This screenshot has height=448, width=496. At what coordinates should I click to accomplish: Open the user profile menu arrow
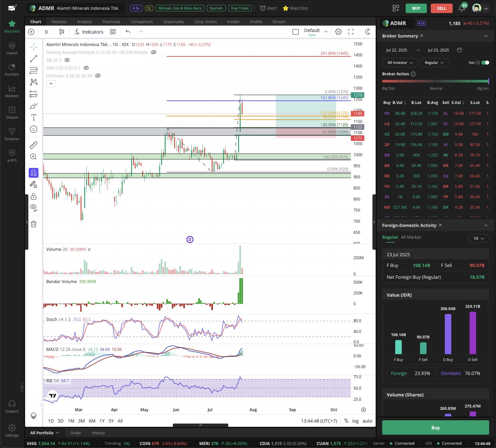coord(486,8)
